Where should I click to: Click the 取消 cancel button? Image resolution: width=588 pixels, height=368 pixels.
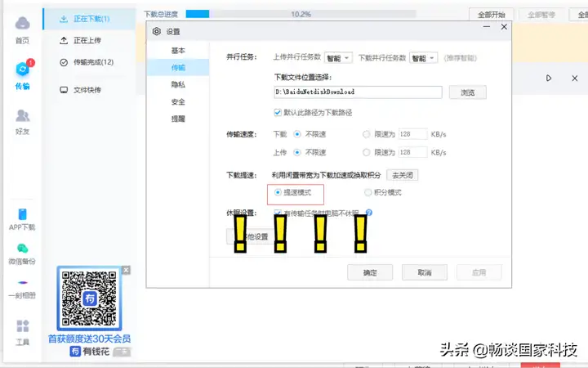[425, 272]
